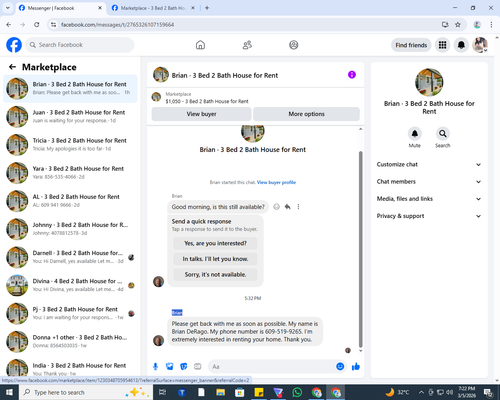The image size is (500, 400).
Task: Attach a file with the photo icon
Action: [170, 367]
